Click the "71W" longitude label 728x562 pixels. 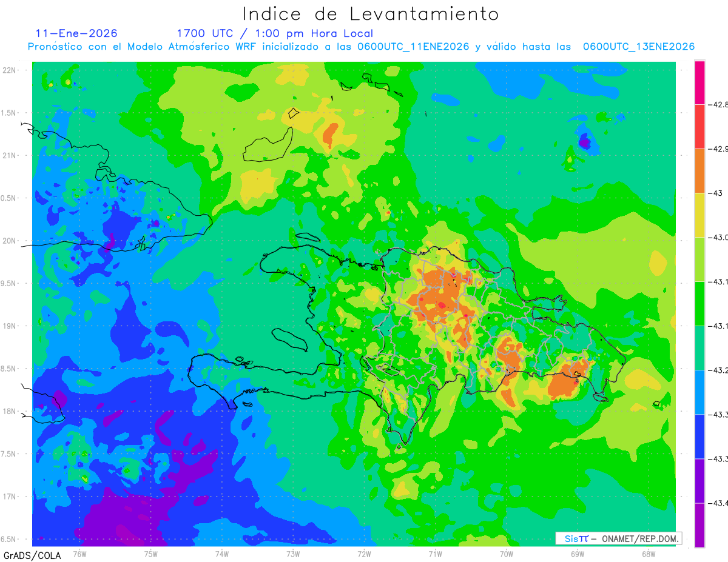[x=435, y=554]
